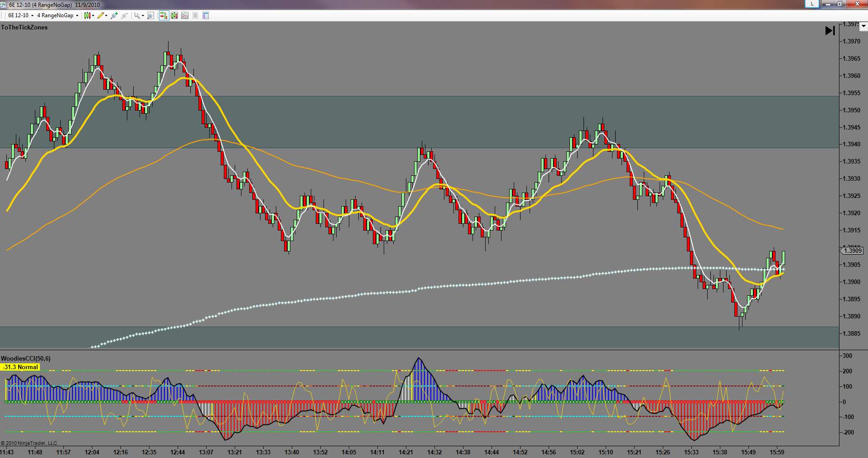The width and height of the screenshot is (868, 458).
Task: Restore down the chart window
Action: pos(839,4)
